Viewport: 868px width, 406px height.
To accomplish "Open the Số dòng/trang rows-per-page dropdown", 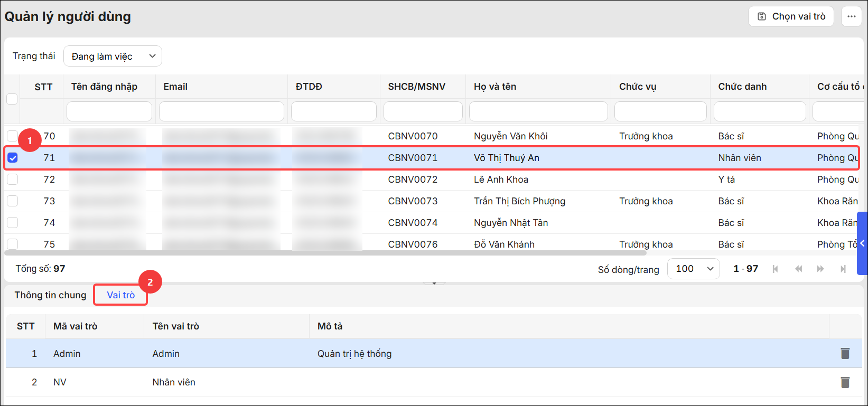I will [694, 269].
